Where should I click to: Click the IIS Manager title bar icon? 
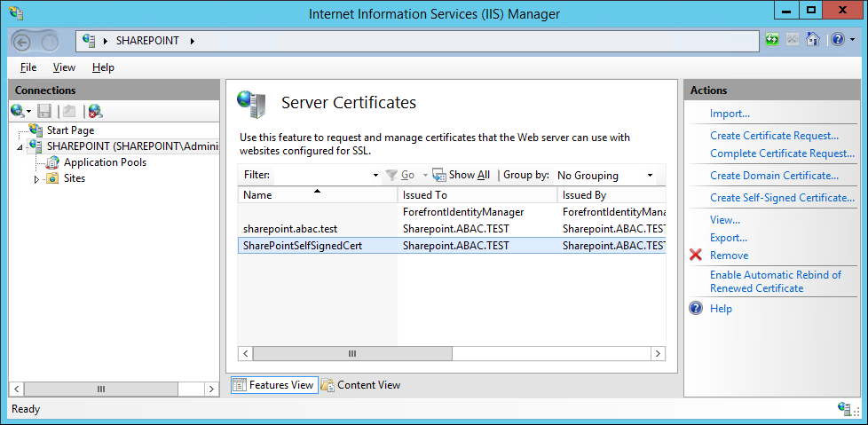(x=17, y=12)
